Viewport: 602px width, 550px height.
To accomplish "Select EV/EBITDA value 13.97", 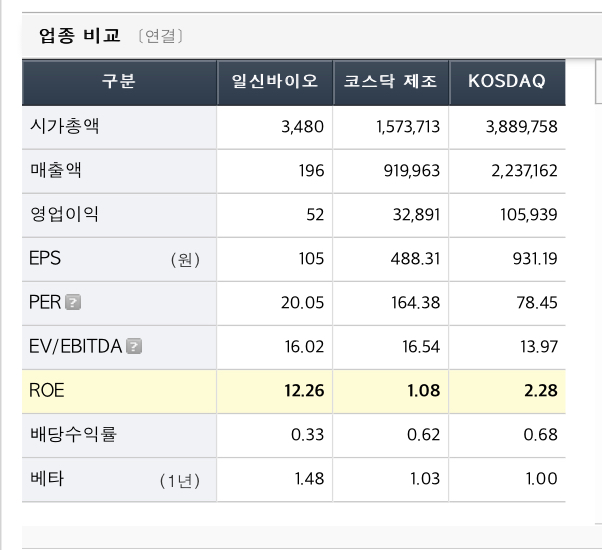I will 539,347.
